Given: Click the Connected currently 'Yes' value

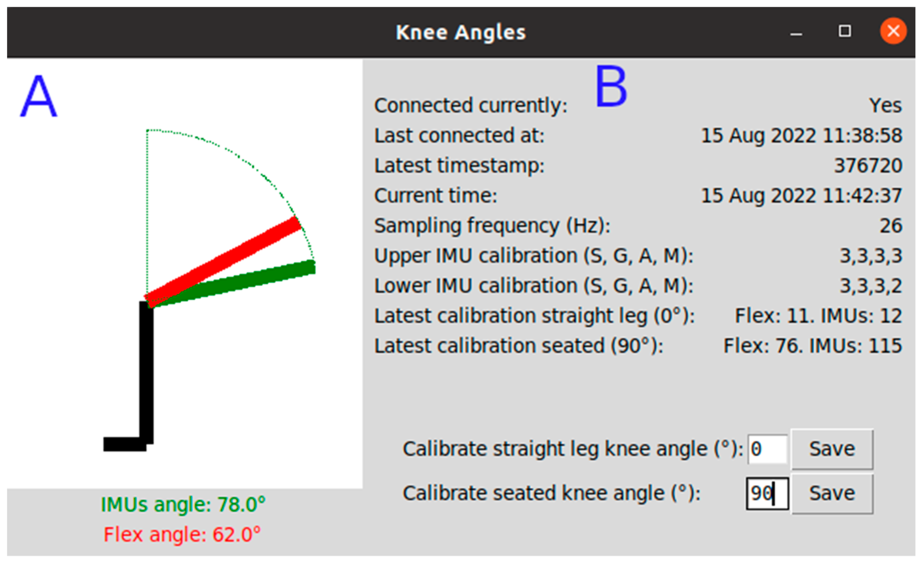Looking at the screenshot, I should (x=885, y=105).
